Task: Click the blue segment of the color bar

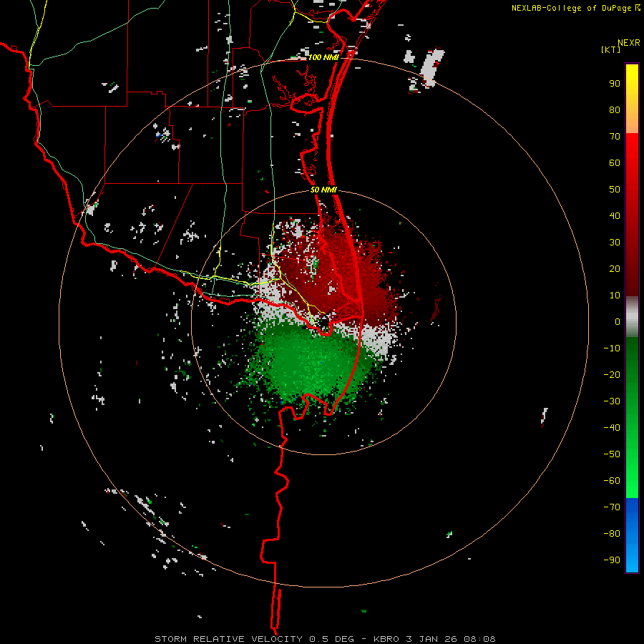Action: coord(632,535)
